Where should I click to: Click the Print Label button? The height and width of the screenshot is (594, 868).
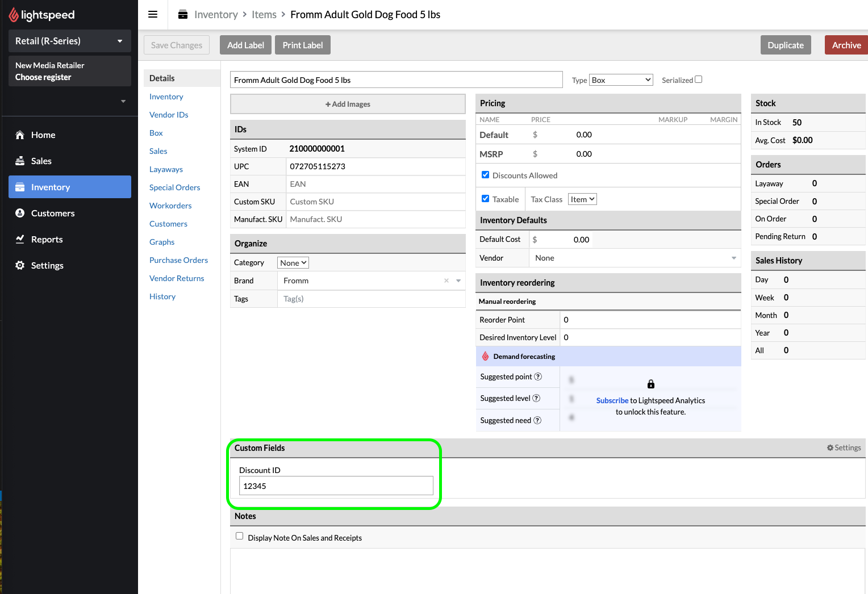(303, 45)
